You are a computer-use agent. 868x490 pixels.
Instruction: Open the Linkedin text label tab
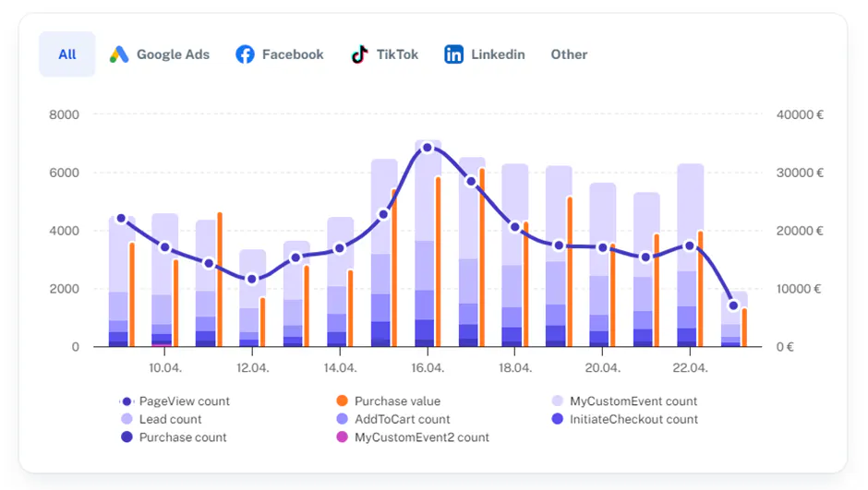(x=498, y=54)
